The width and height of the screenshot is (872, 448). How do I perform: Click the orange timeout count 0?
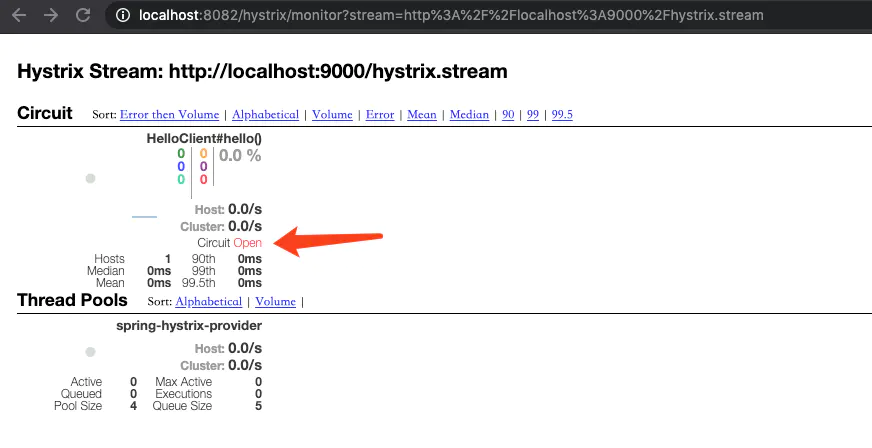204,154
